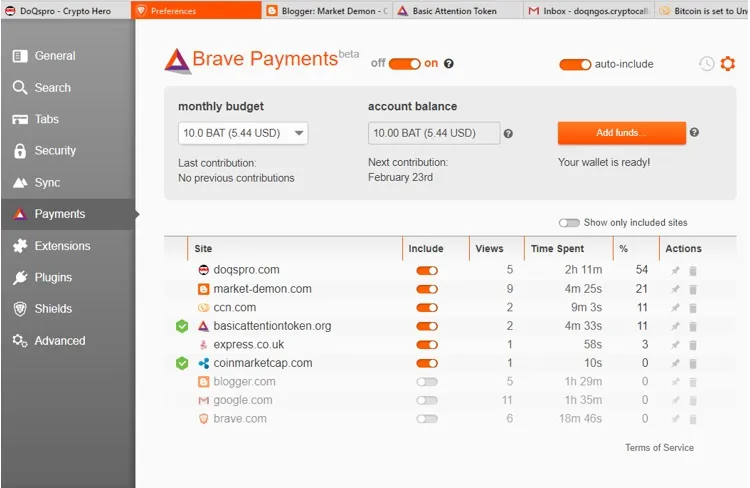
Task: Toggle the auto-include switch
Action: (x=575, y=64)
